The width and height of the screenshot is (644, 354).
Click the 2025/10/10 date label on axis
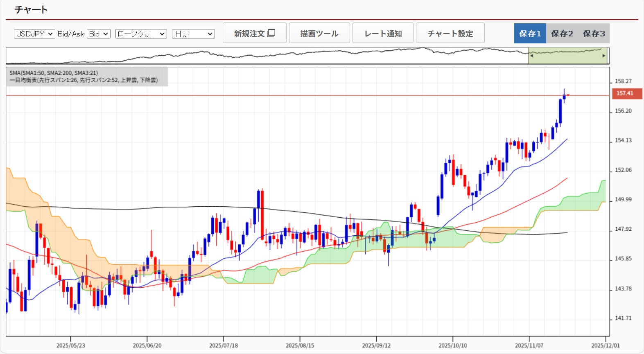452,345
